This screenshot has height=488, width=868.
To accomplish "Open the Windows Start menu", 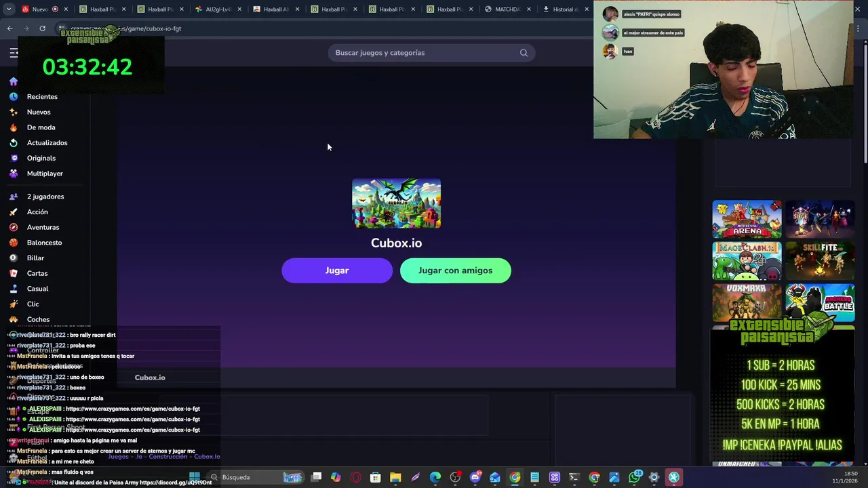I will click(x=195, y=477).
